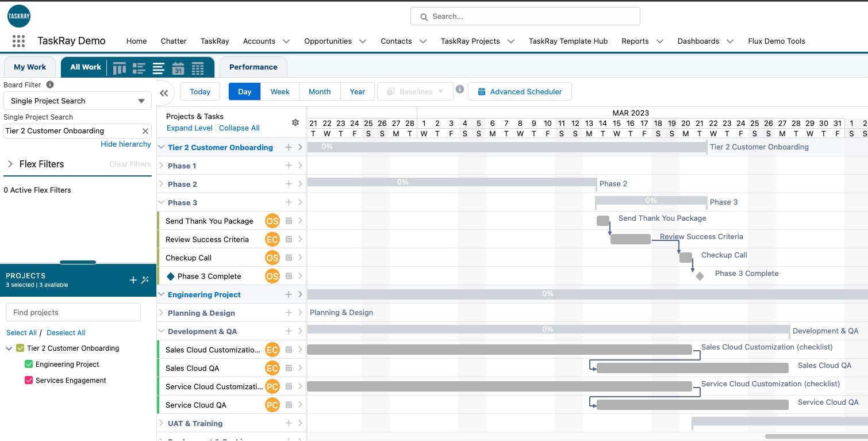
Task: Click EC avatar on Review Success Criteria
Action: coord(272,239)
